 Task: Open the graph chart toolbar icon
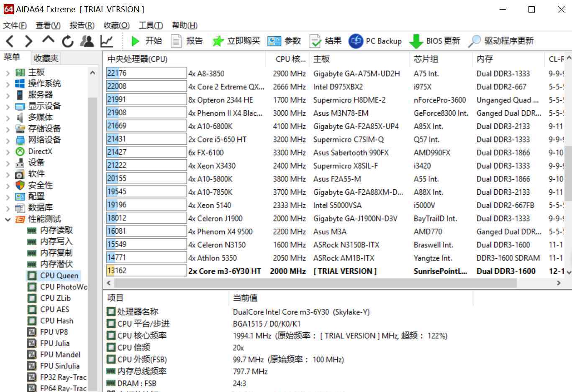(x=107, y=41)
